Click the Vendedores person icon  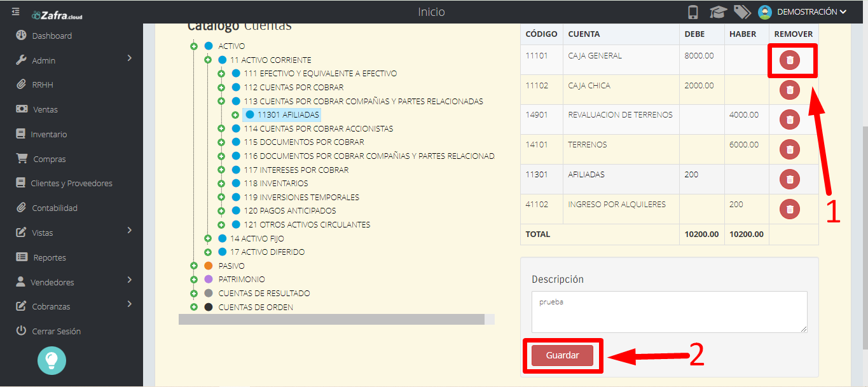click(x=20, y=282)
